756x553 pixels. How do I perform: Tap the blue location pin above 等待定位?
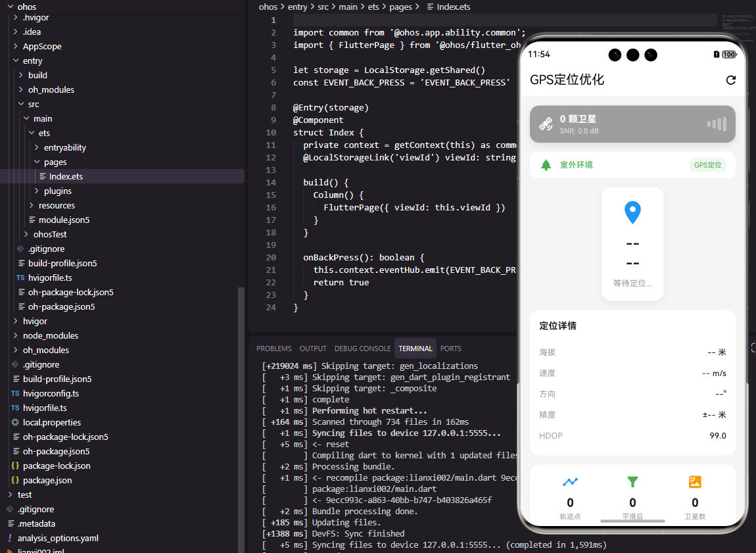(x=632, y=212)
